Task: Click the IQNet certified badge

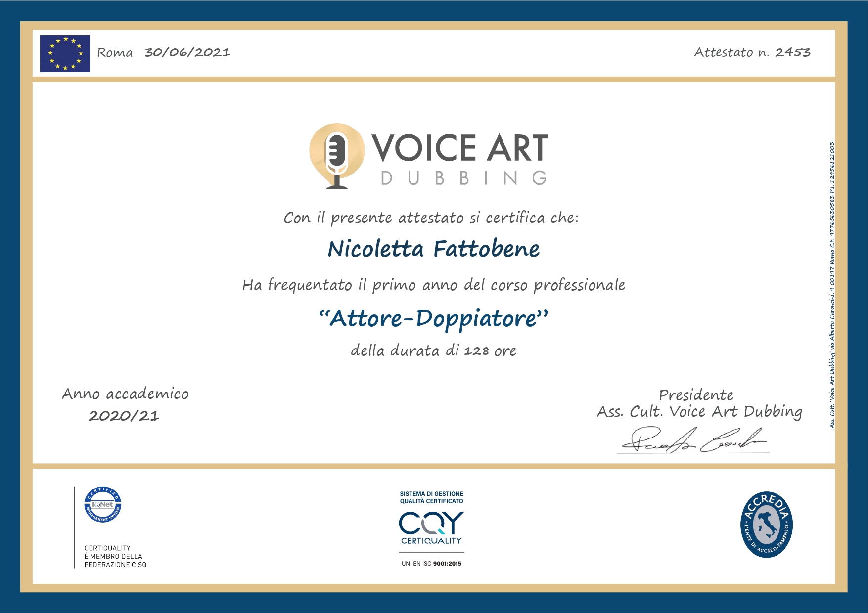Action: (x=103, y=505)
